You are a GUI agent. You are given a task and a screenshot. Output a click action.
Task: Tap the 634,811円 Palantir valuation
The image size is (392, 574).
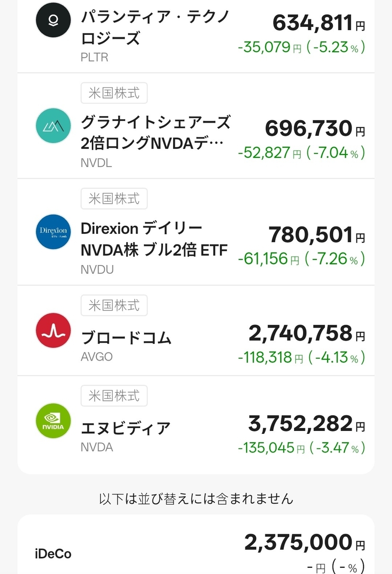[x=318, y=22]
